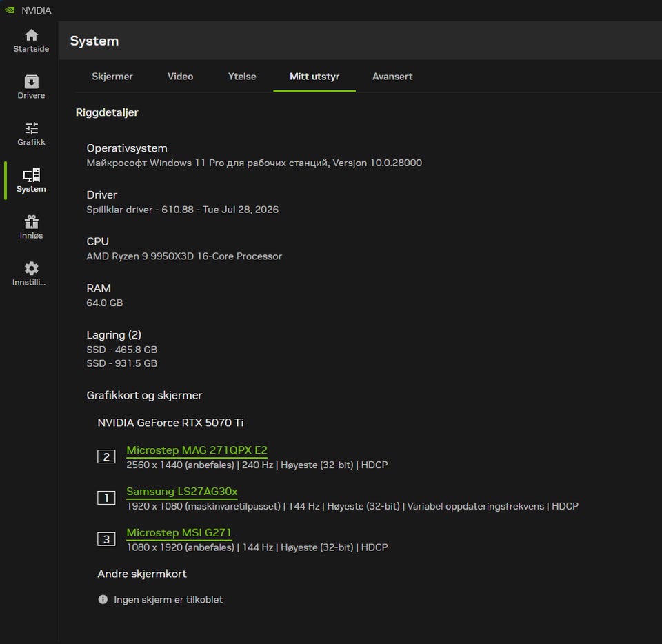Image resolution: width=662 pixels, height=644 pixels.
Task: Click the CPU label
Action: [x=97, y=241]
